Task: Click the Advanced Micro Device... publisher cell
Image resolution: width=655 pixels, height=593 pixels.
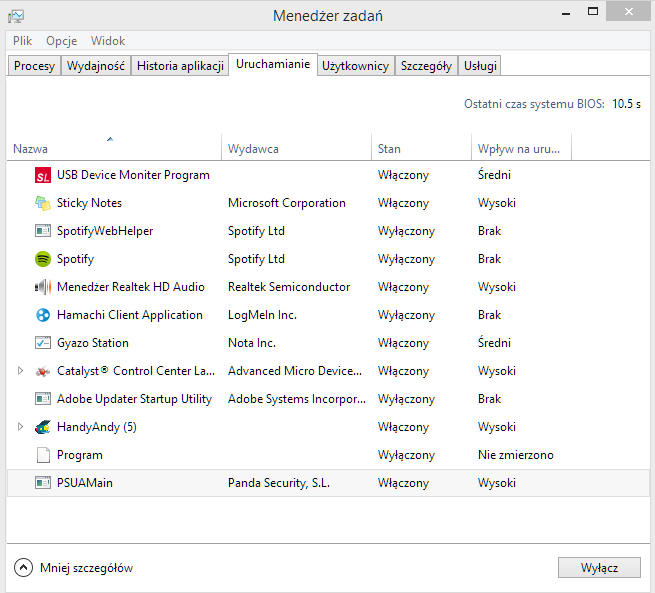Action: click(294, 371)
